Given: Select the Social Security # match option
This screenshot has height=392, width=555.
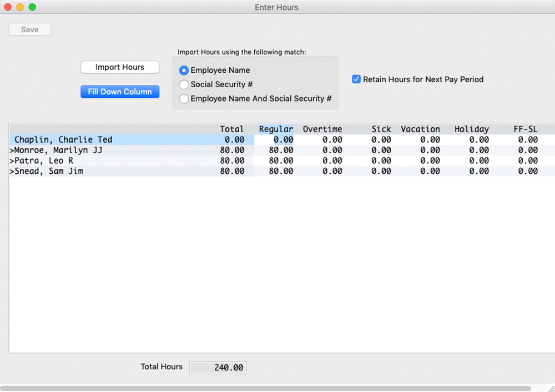Looking at the screenshot, I should coord(184,84).
